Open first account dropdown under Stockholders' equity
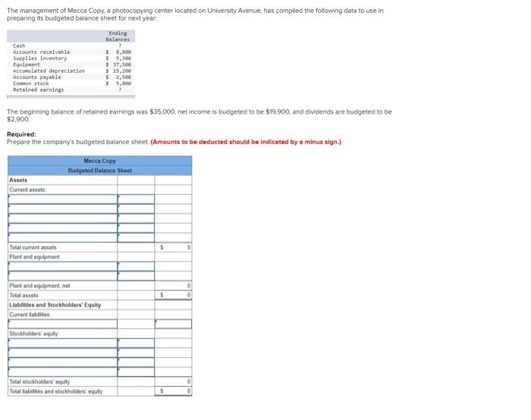The width and height of the screenshot is (531, 420). [63, 343]
